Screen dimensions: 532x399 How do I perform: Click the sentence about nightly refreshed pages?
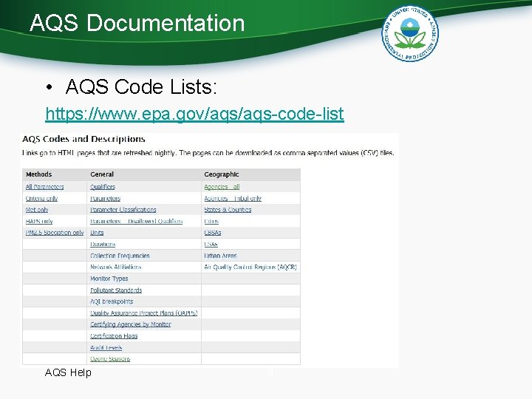pos(208,153)
